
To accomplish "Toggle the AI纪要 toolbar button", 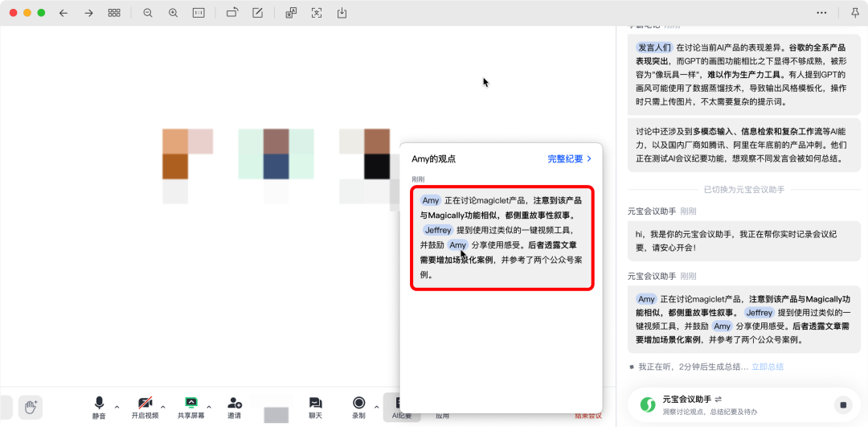I will click(x=402, y=409).
